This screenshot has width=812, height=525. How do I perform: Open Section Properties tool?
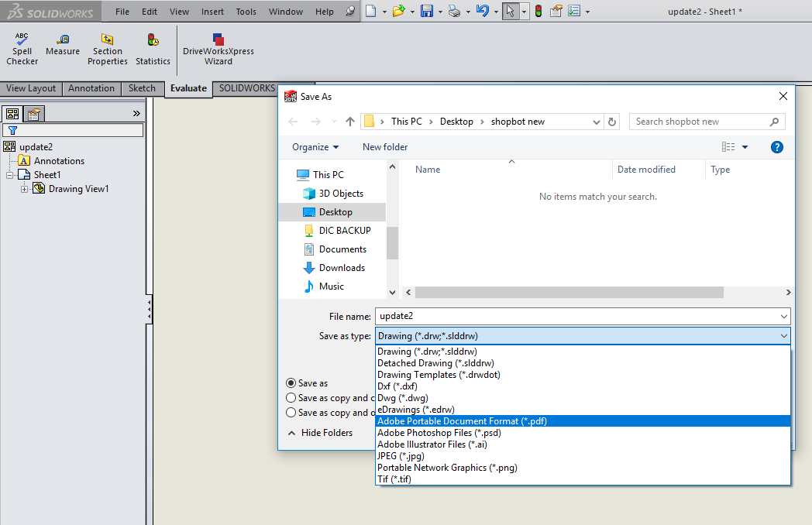click(107, 50)
